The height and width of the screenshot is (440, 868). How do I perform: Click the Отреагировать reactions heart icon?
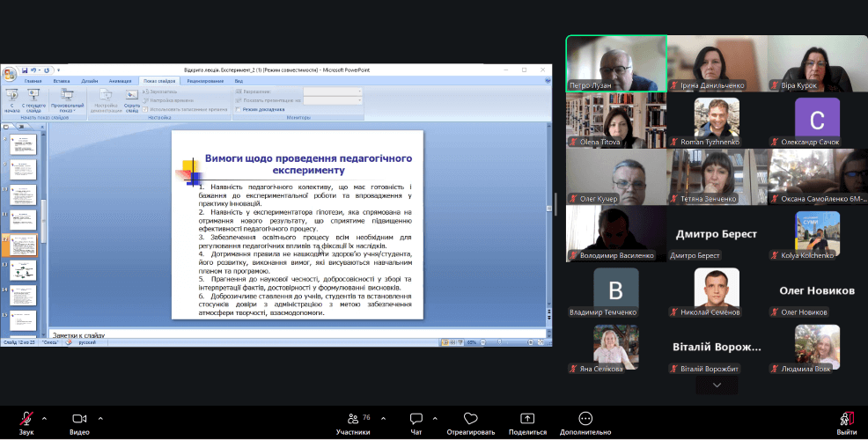(x=470, y=418)
